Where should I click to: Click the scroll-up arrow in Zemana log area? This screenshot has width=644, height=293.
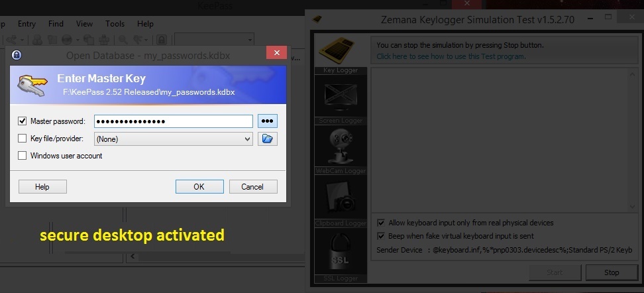coord(633,74)
